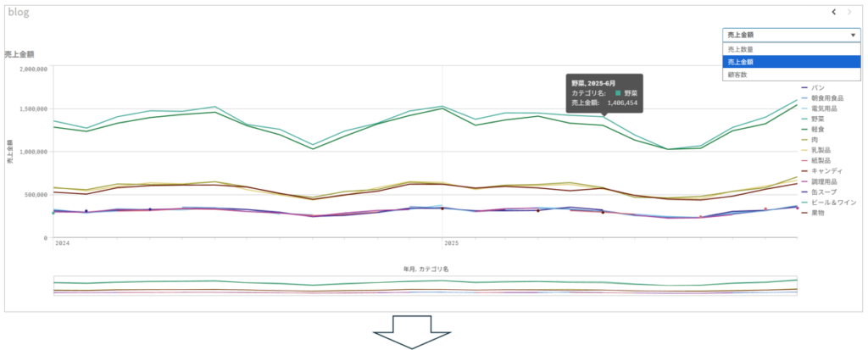This screenshot has width=868, height=350.
Task: Click 電気用品 legend color marker
Action: tap(804, 109)
